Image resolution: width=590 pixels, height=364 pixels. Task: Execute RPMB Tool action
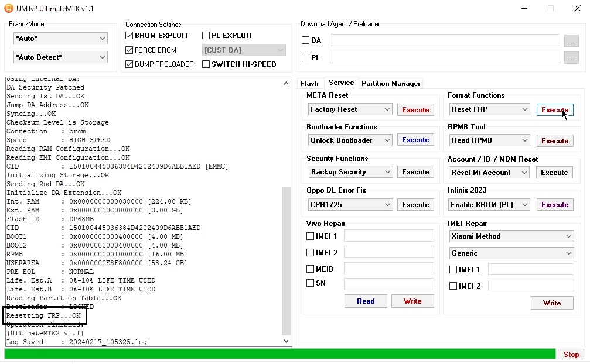click(555, 141)
